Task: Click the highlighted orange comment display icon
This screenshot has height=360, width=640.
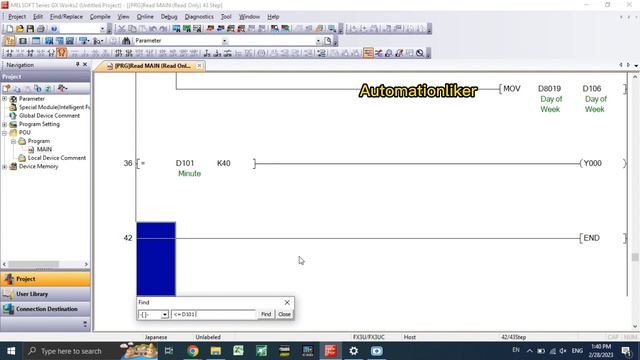Action: [x=368, y=53]
